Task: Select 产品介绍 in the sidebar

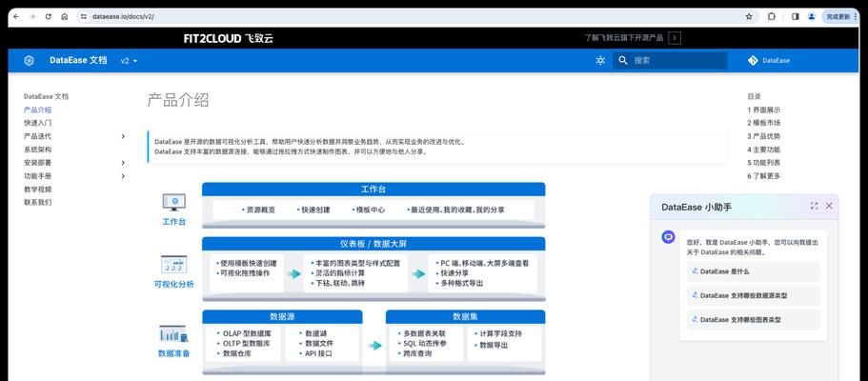Action: coord(38,110)
